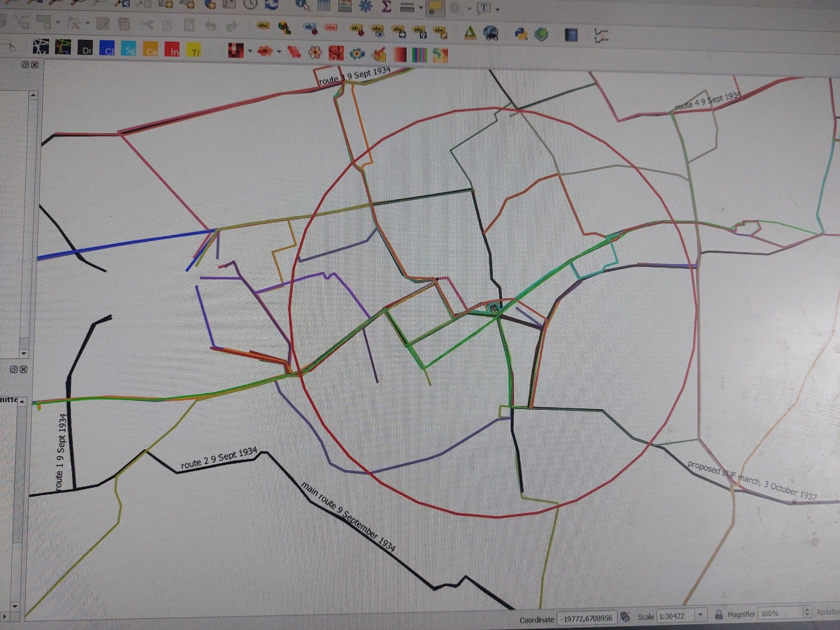Click the Magnifier stepper arrows
This screenshot has height=630, width=840.
click(x=807, y=612)
